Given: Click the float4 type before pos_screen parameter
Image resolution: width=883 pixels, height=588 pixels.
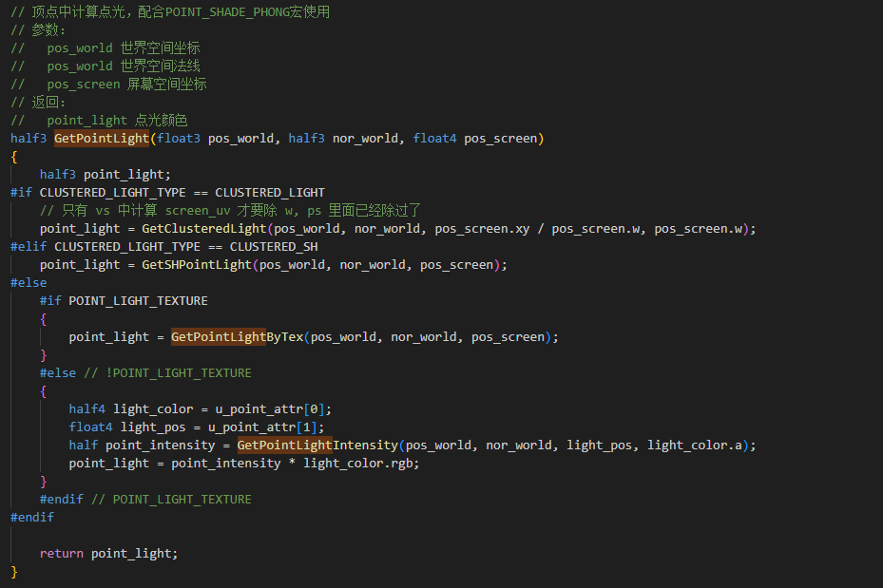Looking at the screenshot, I should [x=434, y=139].
